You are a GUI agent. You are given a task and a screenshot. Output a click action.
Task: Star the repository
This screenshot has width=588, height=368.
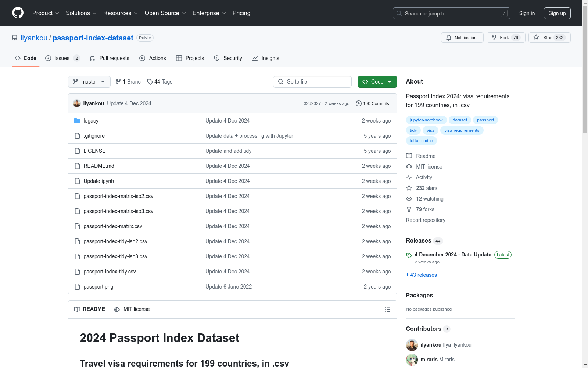(549, 38)
